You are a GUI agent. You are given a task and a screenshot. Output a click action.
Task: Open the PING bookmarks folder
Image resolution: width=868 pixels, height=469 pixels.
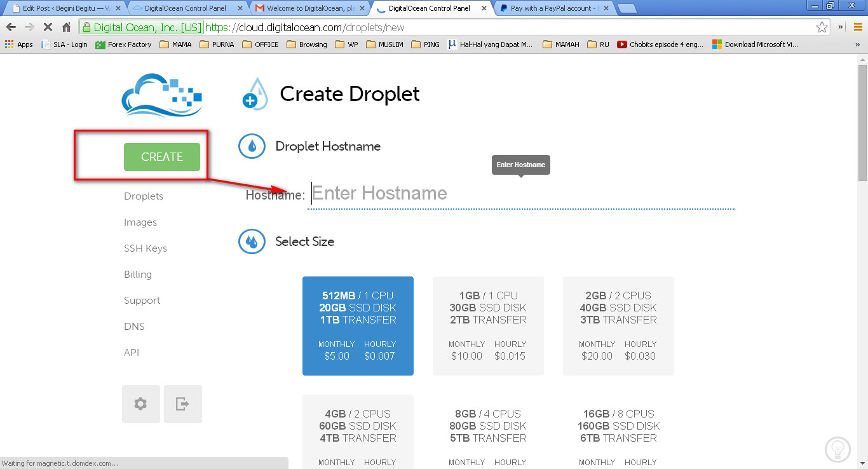[425, 44]
